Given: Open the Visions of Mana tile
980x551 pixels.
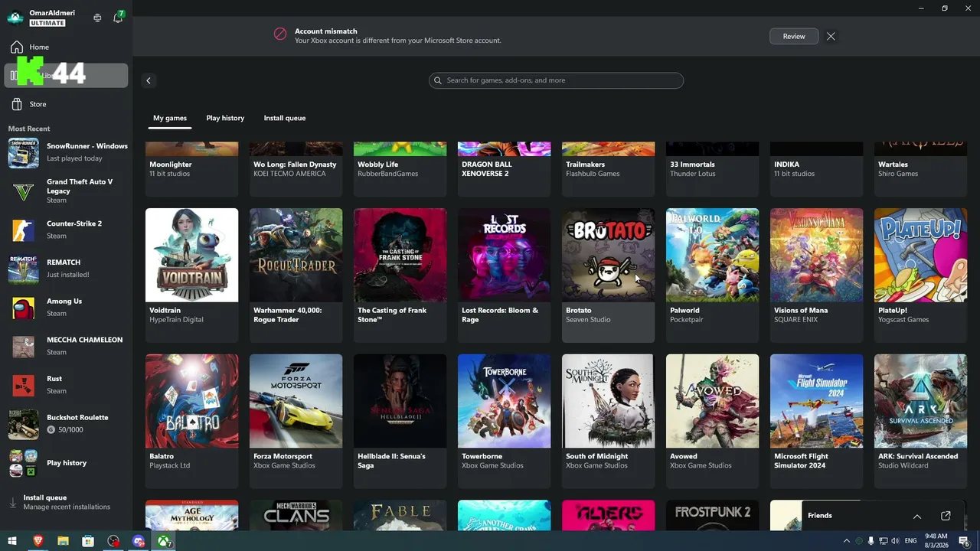Looking at the screenshot, I should (816, 275).
